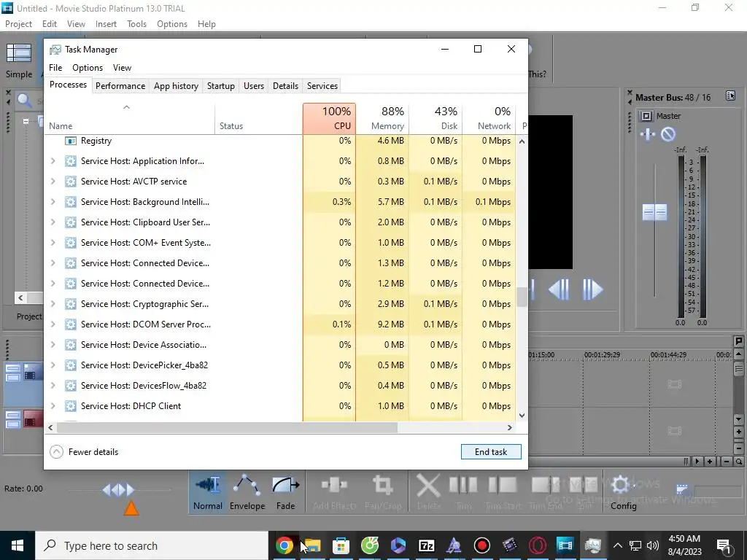Open the Config gear in Movie Studio

point(623,494)
